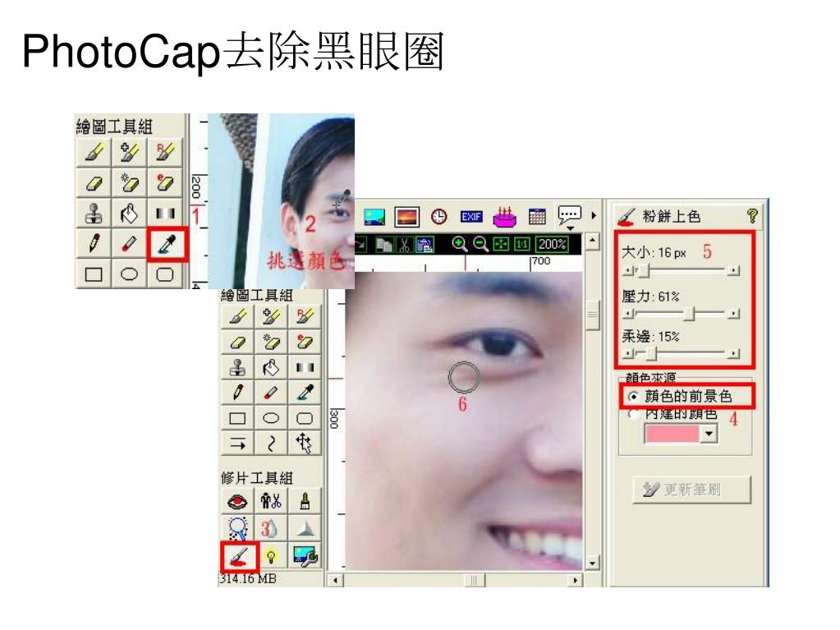Click the pink birthday cake icon
Image resolution: width=840 pixels, height=630 pixels.
504,216
